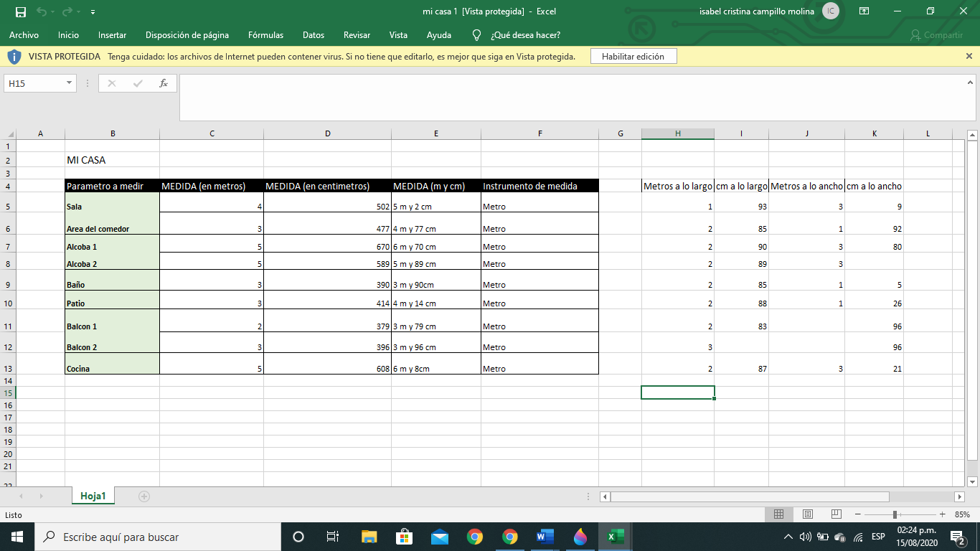980x551 pixels.
Task: Open File Explorer from the taskbar
Action: (x=369, y=537)
